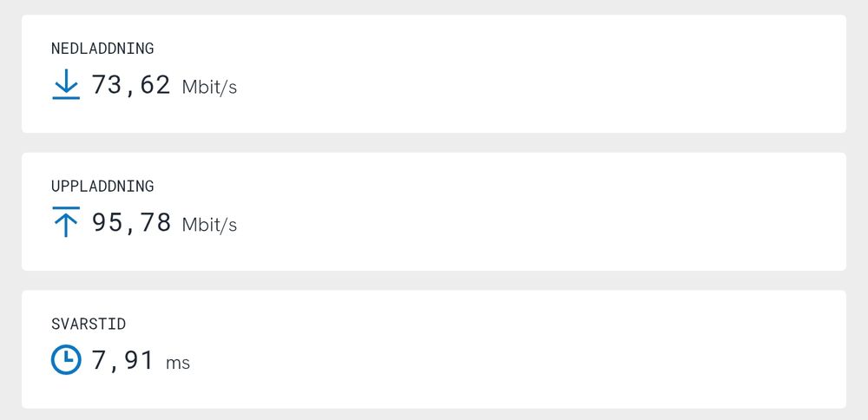Click the ms unit after 7,91
The height and width of the screenshot is (420, 868).
(x=178, y=363)
